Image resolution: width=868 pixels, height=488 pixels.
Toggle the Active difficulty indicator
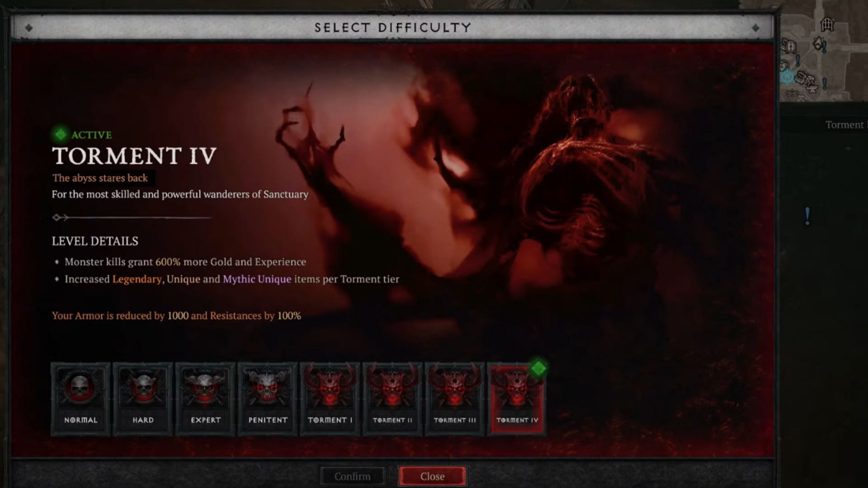coord(60,135)
